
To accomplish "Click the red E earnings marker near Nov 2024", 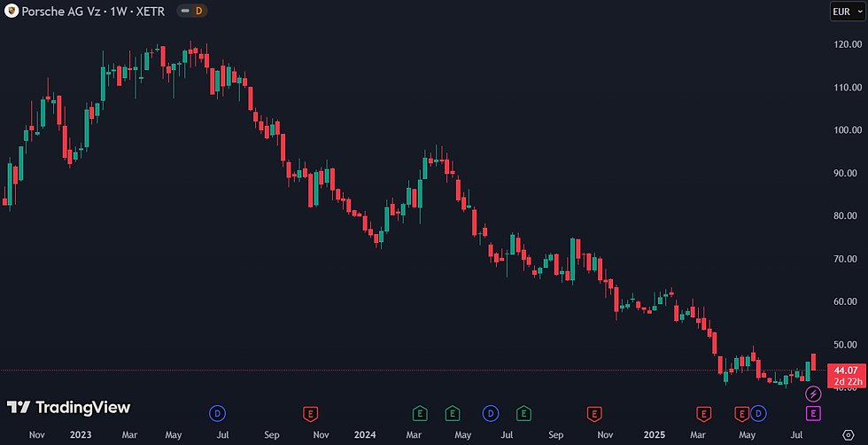I will [x=594, y=413].
